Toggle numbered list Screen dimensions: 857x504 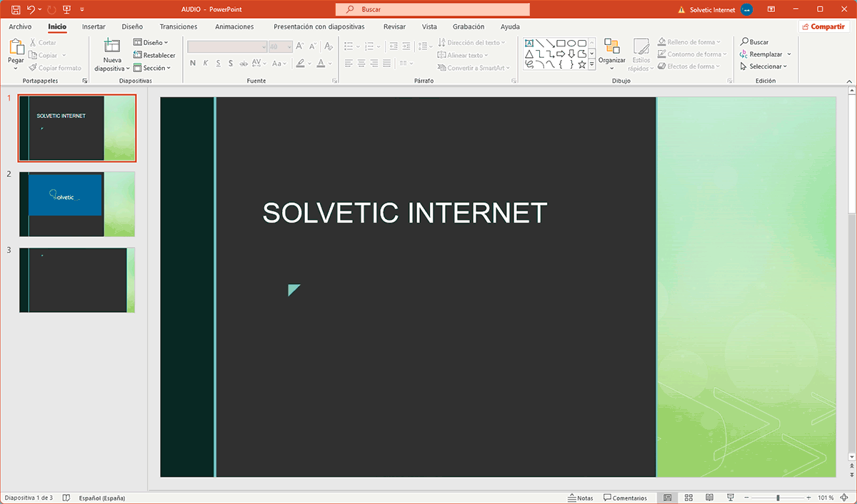[x=369, y=46]
